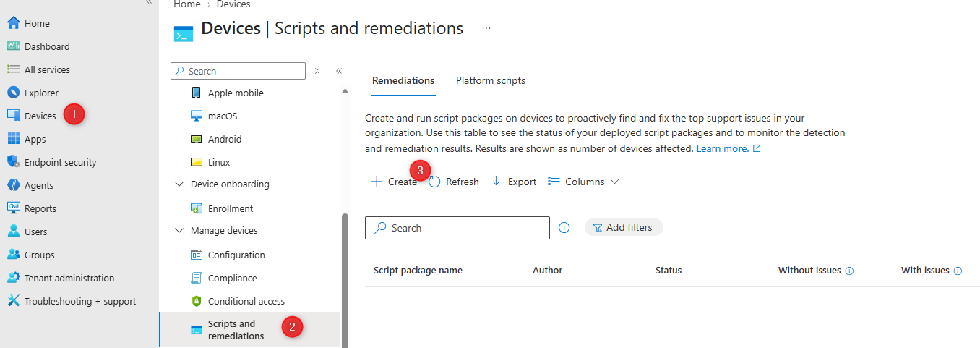The image size is (980, 348).
Task: Open the Users icon
Action: [x=13, y=232]
